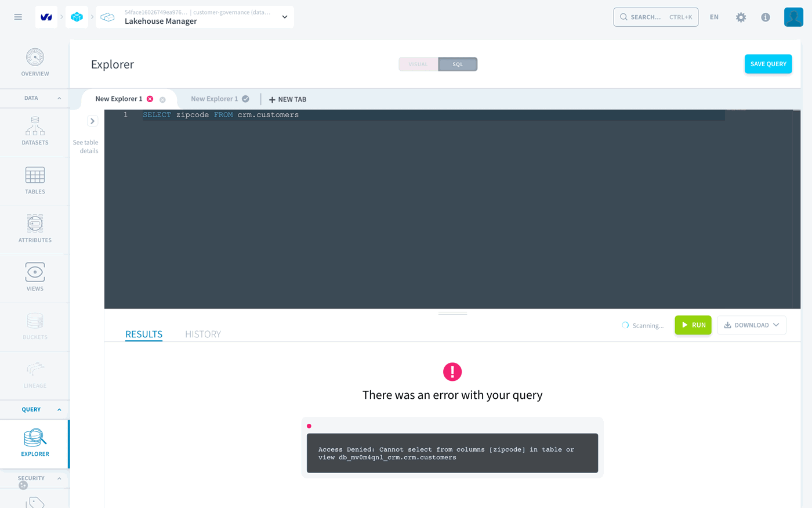Open Lineage in sidebar
Image resolution: width=812 pixels, height=508 pixels.
click(x=35, y=375)
